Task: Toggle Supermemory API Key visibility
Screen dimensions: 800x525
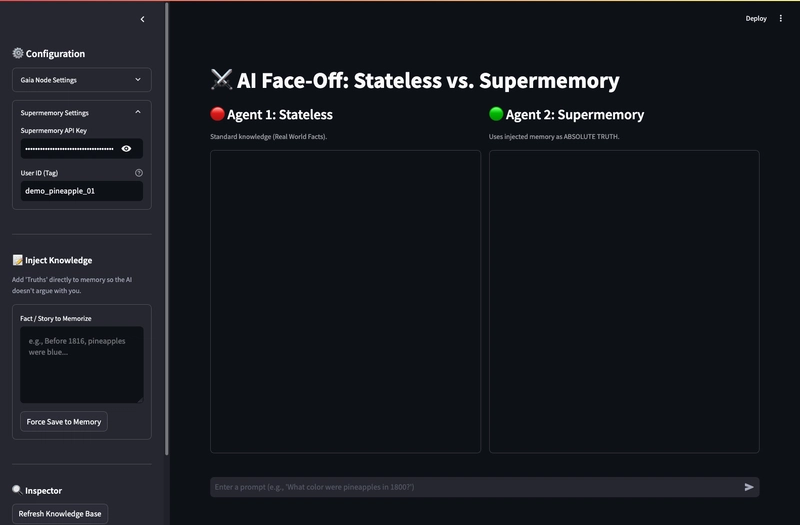Action: (x=126, y=148)
